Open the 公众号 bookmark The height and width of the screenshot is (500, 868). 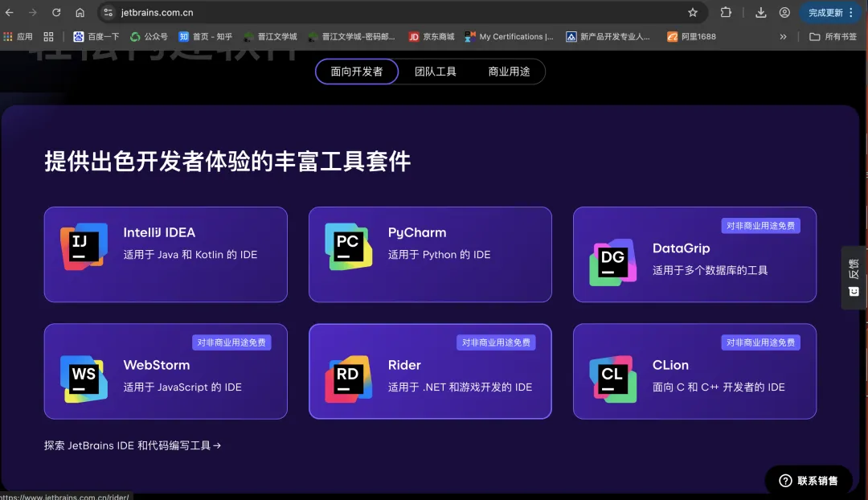[x=149, y=36]
